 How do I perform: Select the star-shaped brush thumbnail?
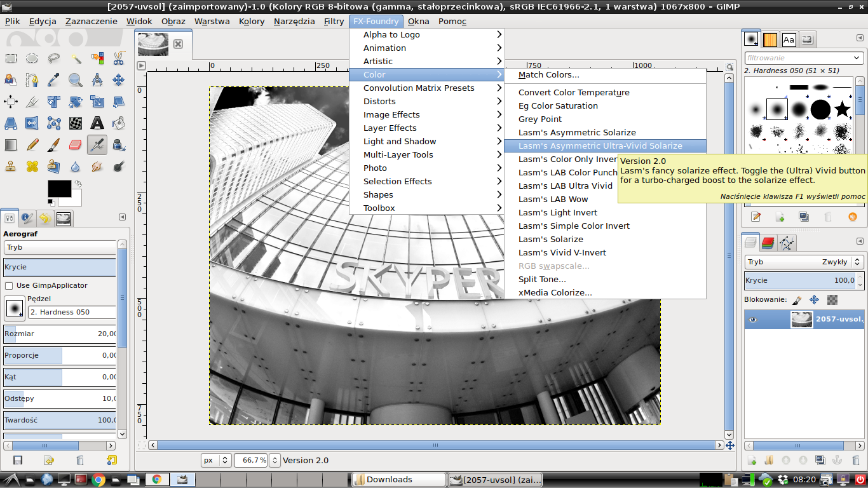pyautogui.click(x=843, y=109)
